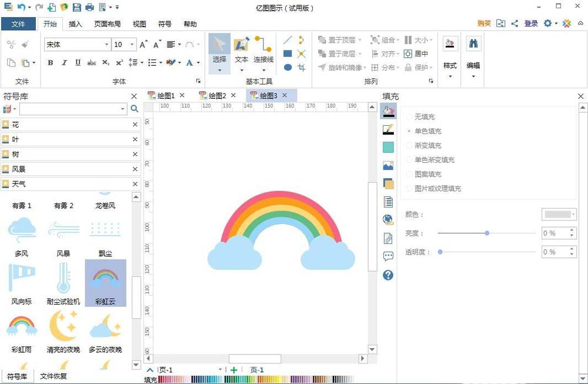Screen dimensions: 588x384
Task: Click the Help question mark icon on right sidebar
Action: click(388, 275)
